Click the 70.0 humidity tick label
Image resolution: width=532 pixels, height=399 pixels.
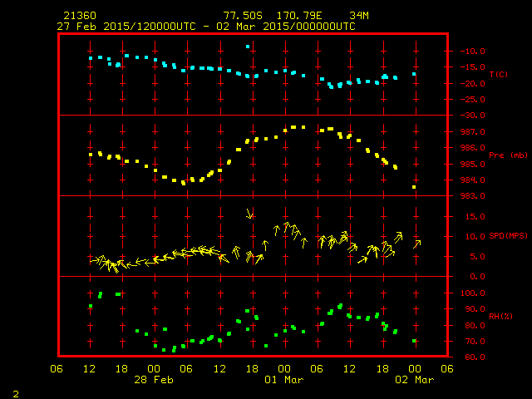point(475,342)
